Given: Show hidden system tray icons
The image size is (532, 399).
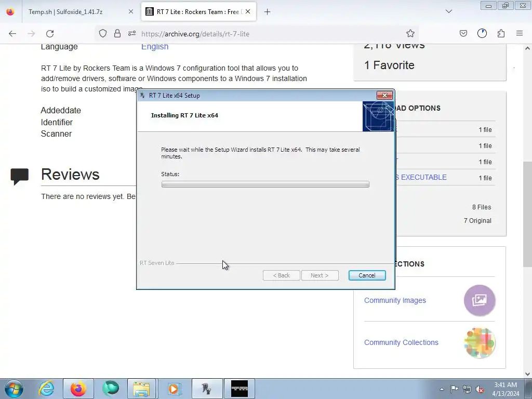Looking at the screenshot, I should click(x=442, y=390).
